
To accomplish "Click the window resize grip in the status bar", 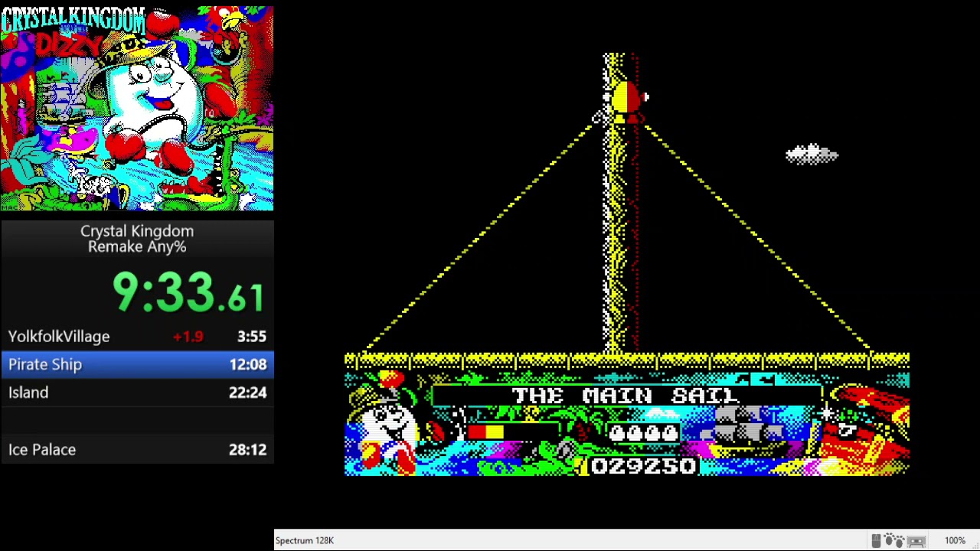I will 974,545.
